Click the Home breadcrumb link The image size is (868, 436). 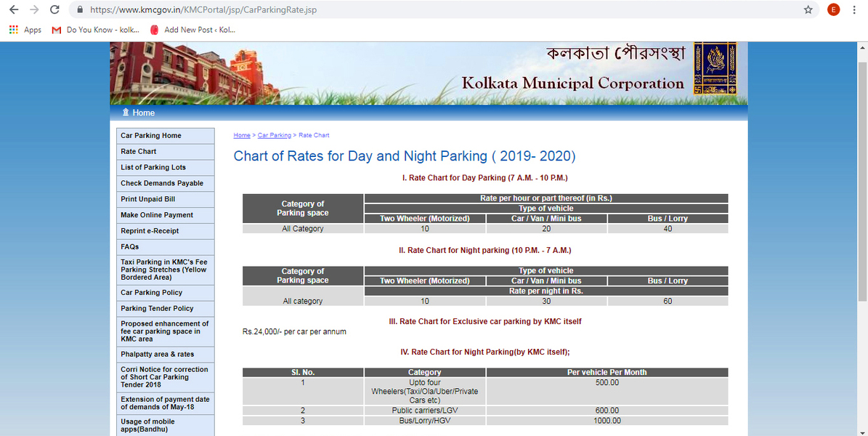(241, 135)
